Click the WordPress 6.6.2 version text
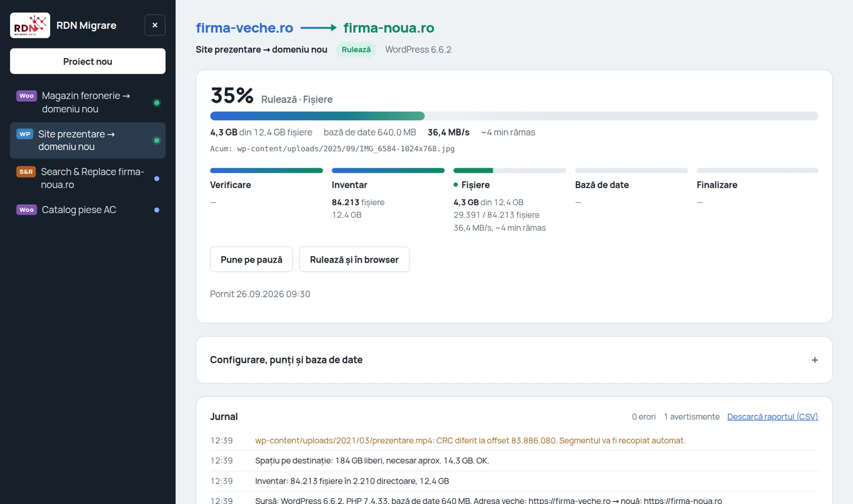The image size is (853, 504). [418, 50]
